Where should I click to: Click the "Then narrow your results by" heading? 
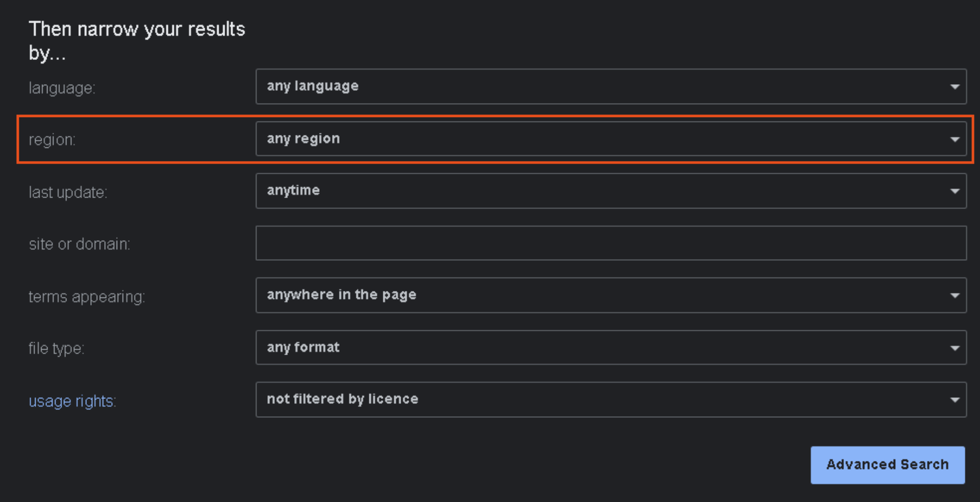[x=137, y=40]
